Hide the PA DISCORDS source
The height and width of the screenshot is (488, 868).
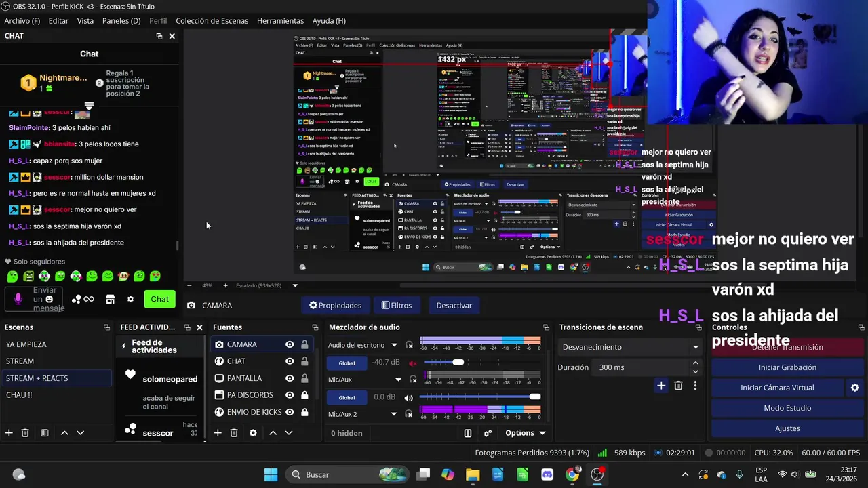[x=290, y=395]
